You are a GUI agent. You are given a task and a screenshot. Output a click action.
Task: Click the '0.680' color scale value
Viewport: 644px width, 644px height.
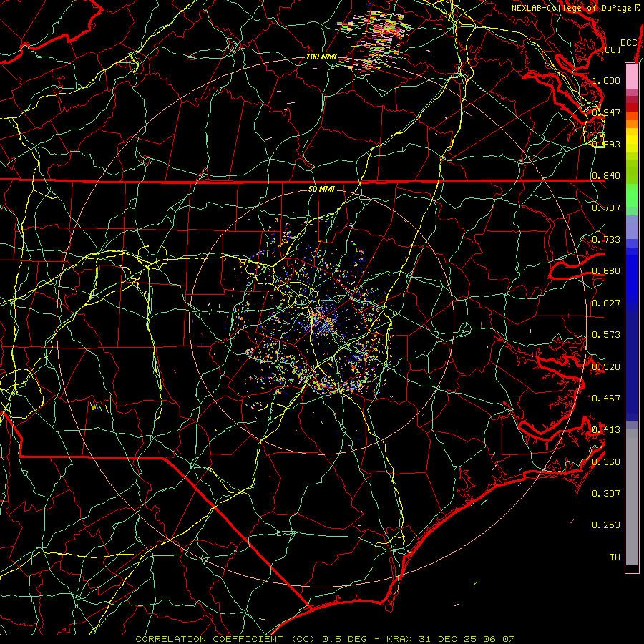click(606, 271)
